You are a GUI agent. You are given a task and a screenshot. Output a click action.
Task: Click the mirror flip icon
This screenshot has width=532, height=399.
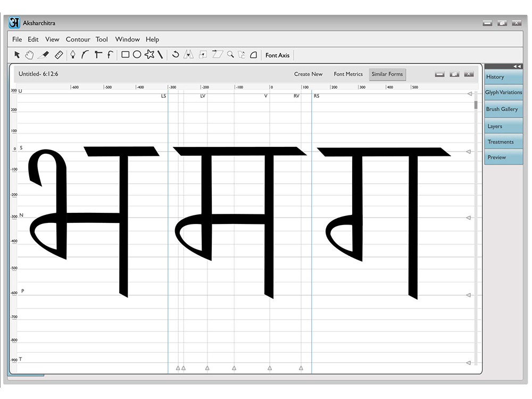click(188, 54)
